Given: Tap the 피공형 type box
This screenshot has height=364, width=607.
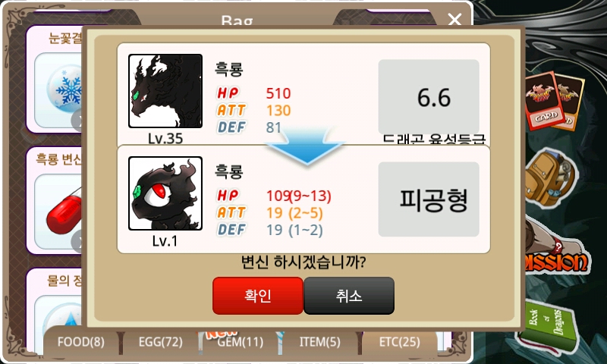Looking at the screenshot, I should pos(429,199).
